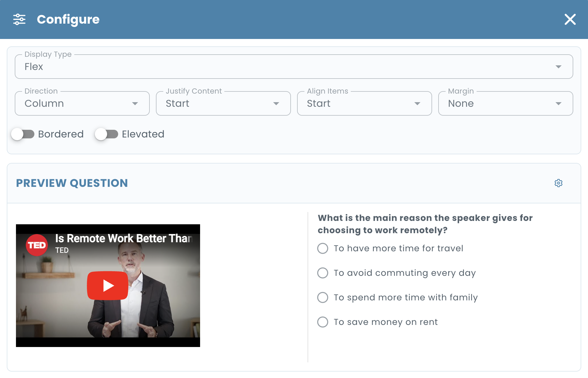Click the TED channel logo

37,245
